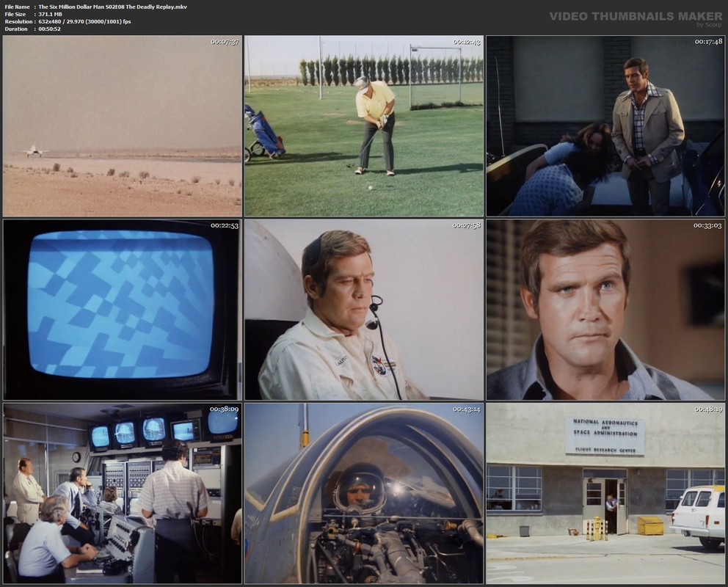The height and width of the screenshot is (587, 728).
Task: Select the golfer thumbnail at 00:12:43
Action: coord(364,125)
